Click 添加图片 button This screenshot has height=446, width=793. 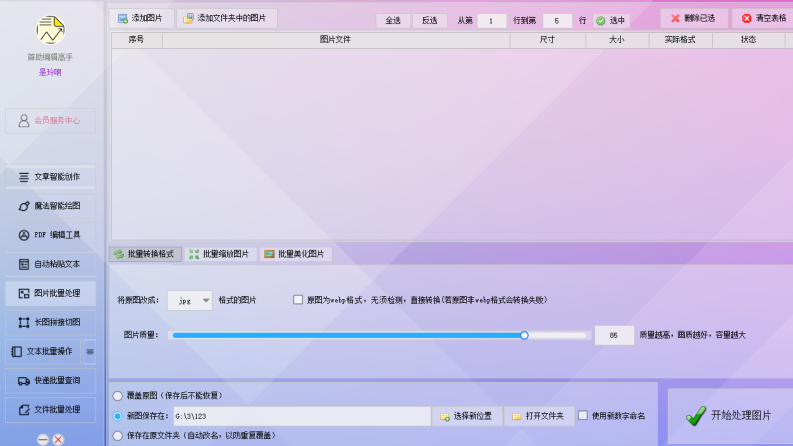[x=141, y=18]
